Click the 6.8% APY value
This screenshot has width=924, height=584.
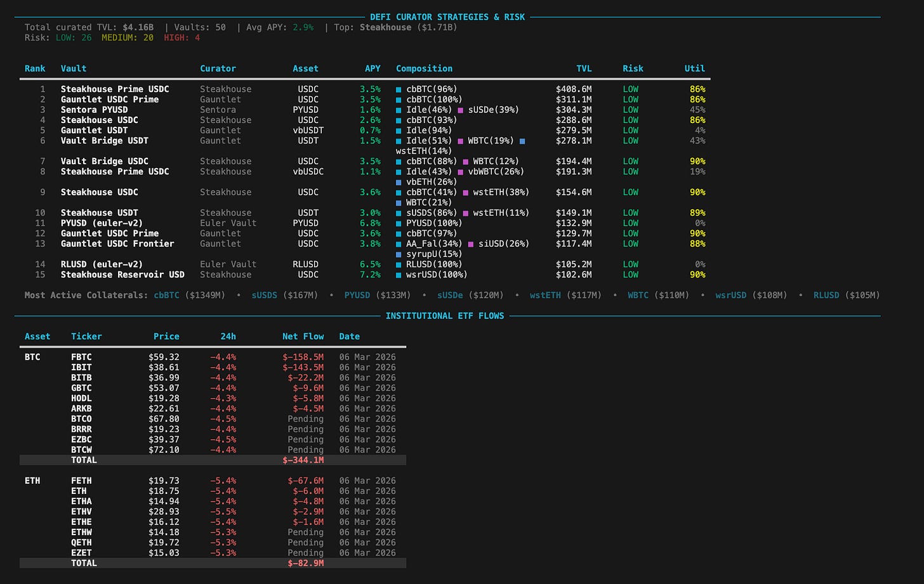pyautogui.click(x=370, y=223)
